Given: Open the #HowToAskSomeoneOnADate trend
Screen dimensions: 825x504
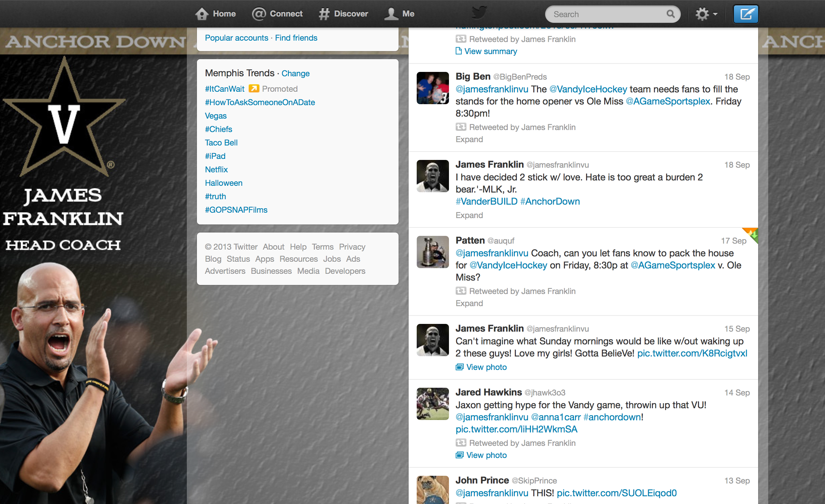Looking at the screenshot, I should point(260,102).
